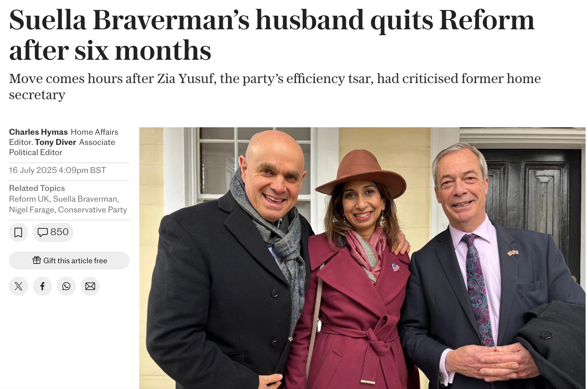Share the article on X
This screenshot has height=389, width=588.
19,286
